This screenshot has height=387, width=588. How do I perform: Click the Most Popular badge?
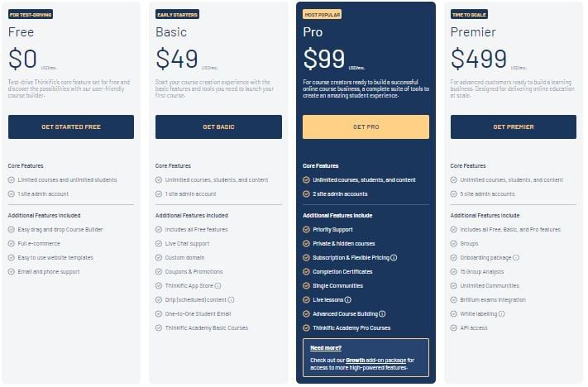323,15
